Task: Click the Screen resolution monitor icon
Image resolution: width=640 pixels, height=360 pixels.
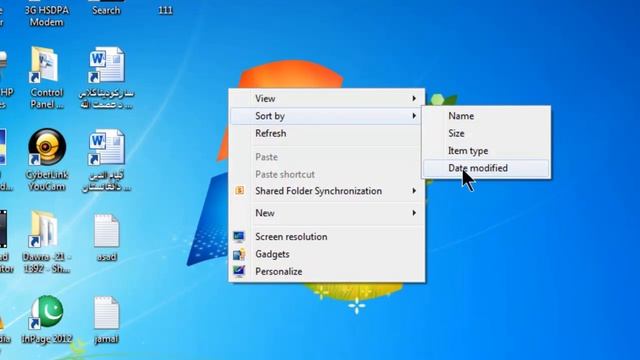Action: (239, 237)
